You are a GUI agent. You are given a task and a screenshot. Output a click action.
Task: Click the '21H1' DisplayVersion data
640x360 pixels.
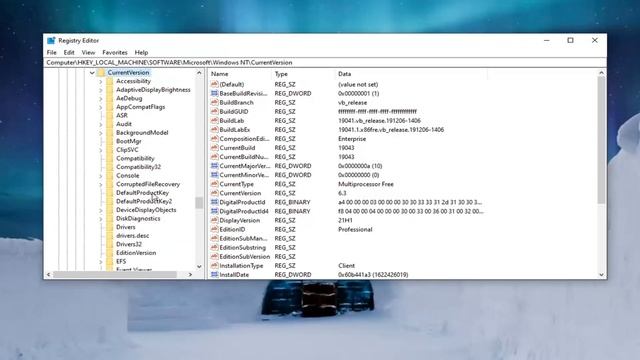click(345, 220)
